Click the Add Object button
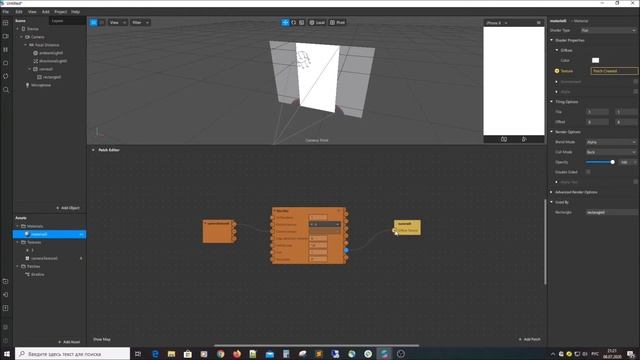640x360 pixels. [68, 208]
